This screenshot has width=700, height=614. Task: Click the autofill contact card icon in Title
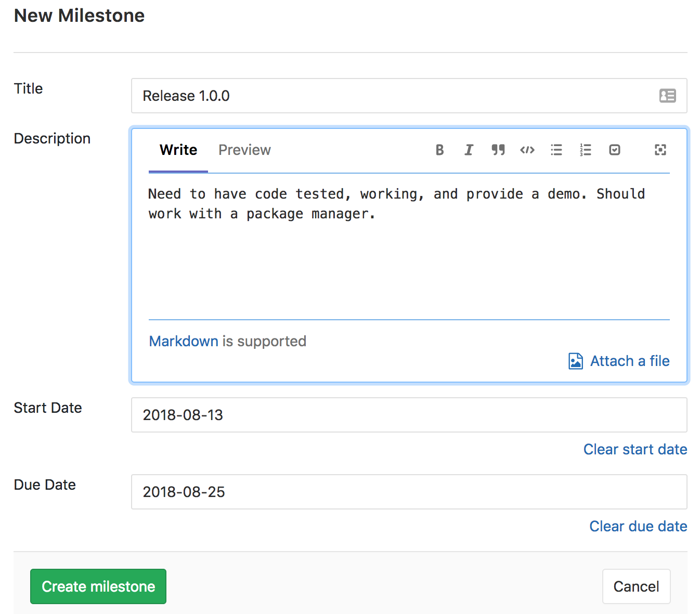[x=668, y=96]
